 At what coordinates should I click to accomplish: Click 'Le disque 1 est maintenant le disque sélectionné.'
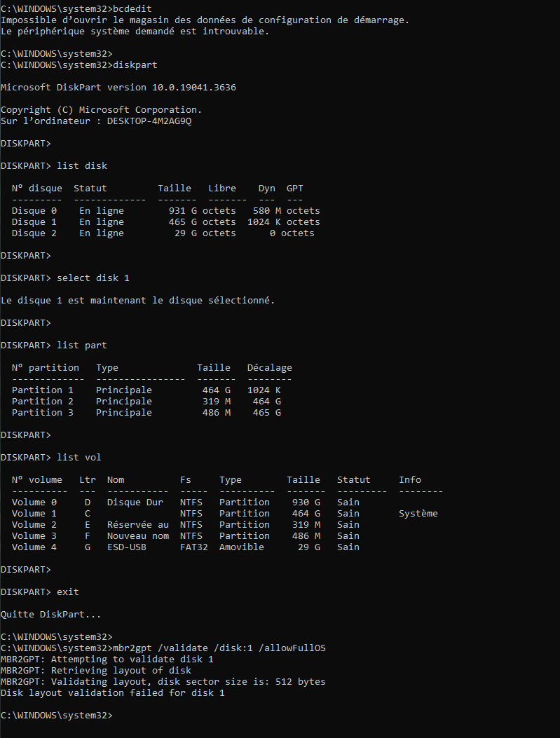point(137,300)
